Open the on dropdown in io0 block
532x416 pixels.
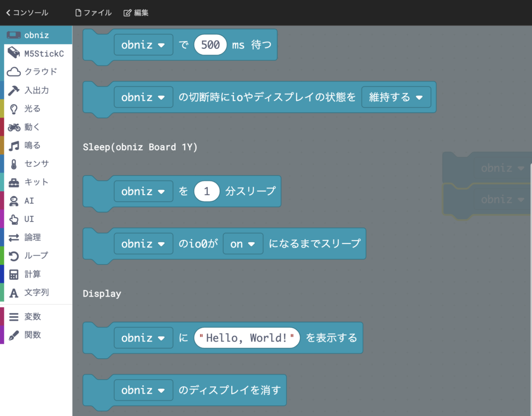click(x=243, y=243)
